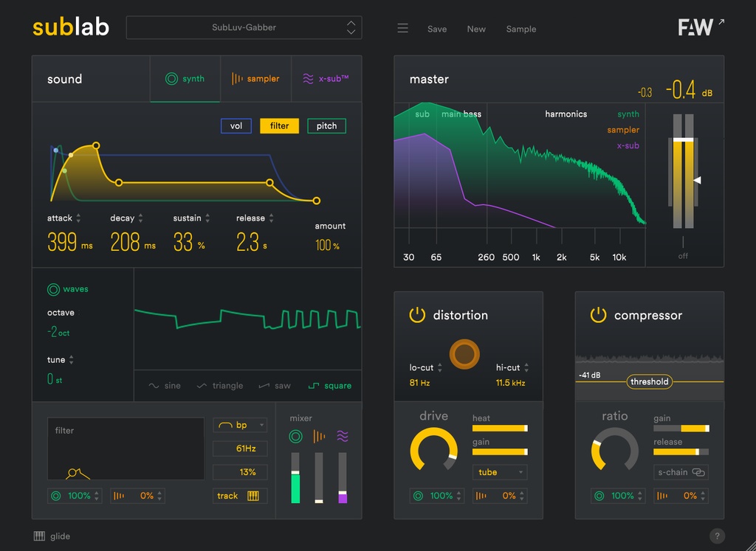Open the tube distortion type dropdown
Screen dimensions: 756x551
click(x=500, y=472)
